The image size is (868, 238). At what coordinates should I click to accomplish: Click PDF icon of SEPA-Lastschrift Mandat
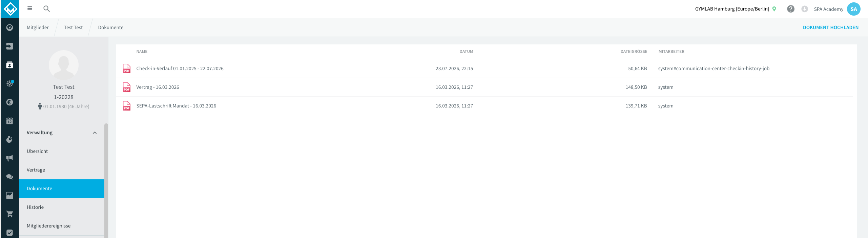coord(127,106)
